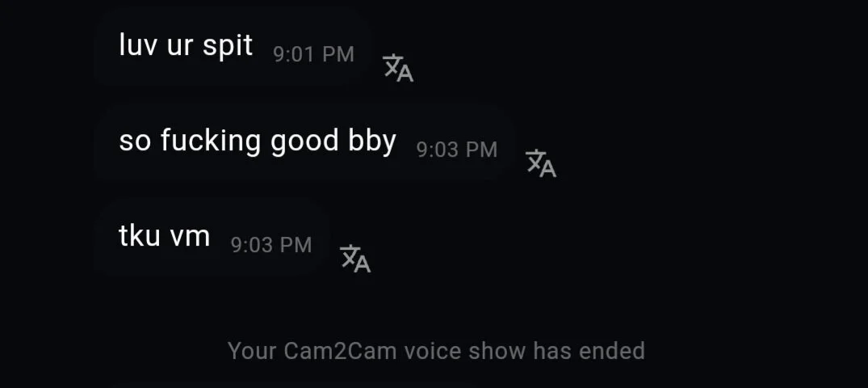Select the "luv ur spit" message text
This screenshot has height=388, width=868.
(x=186, y=45)
